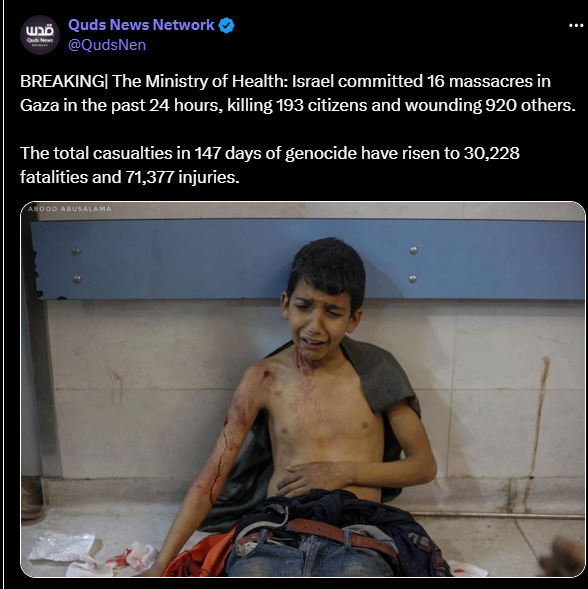This screenshot has width=588, height=589.
Task: Open the Quds News Network display name link
Action: (x=141, y=25)
